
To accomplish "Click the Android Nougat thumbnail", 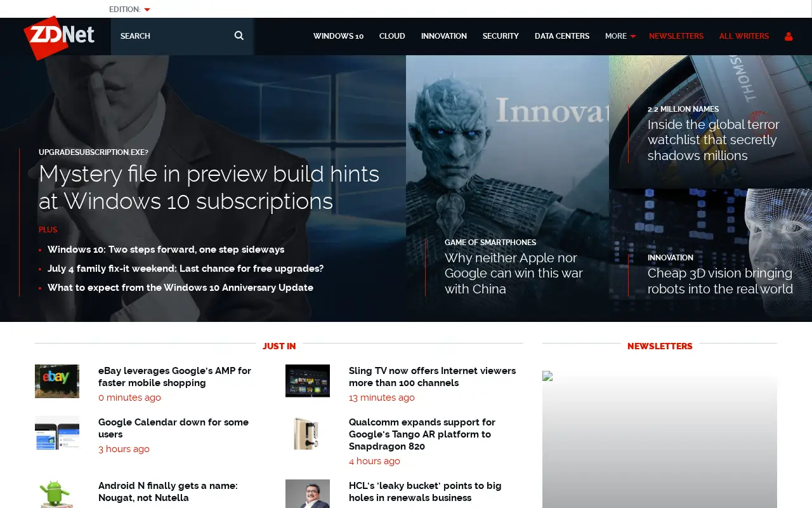I will [x=57, y=494].
